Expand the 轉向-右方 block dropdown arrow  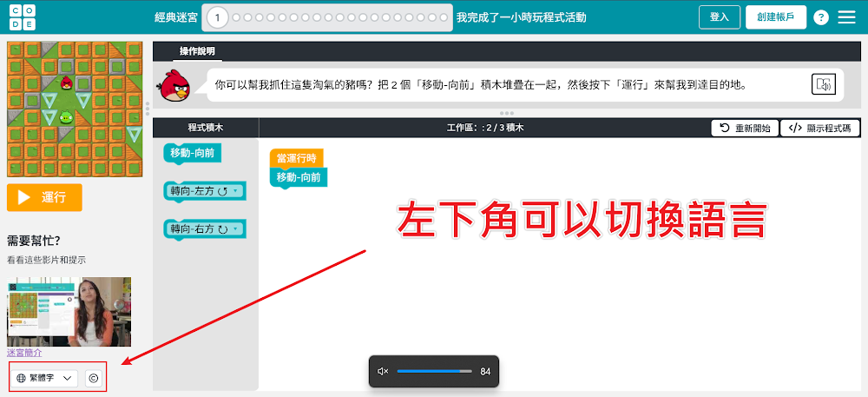pyautogui.click(x=236, y=228)
